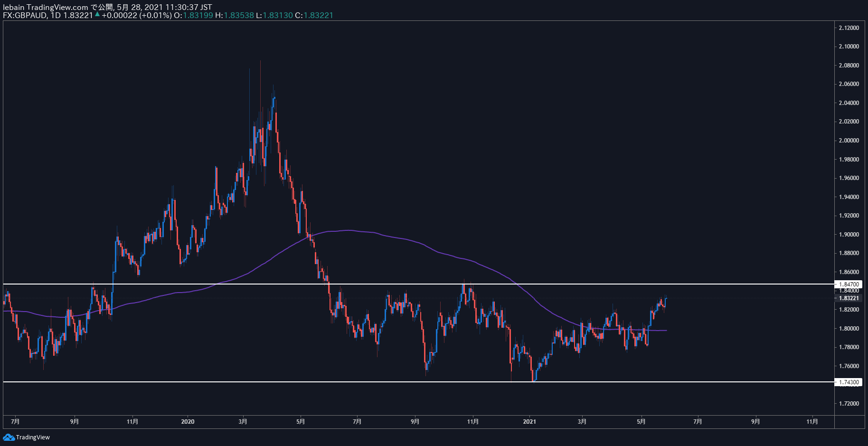Click the last 11月 time axis label
The image size is (868, 446).
[x=812, y=421]
